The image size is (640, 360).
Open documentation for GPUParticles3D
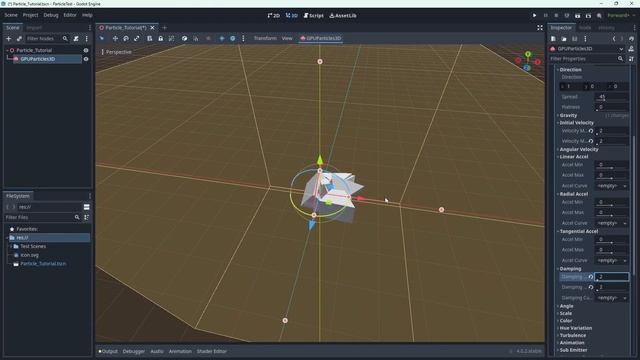(x=631, y=49)
